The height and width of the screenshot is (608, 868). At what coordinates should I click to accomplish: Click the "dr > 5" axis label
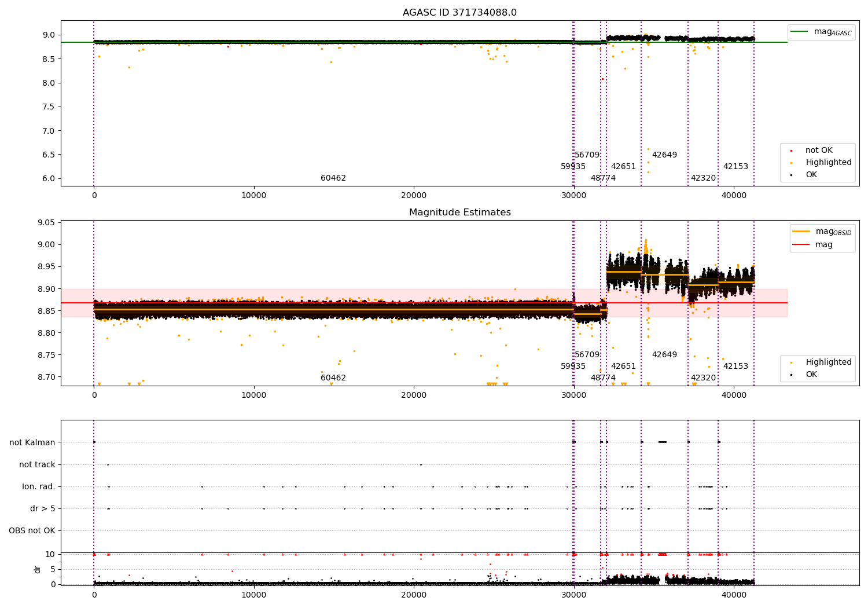43,508
